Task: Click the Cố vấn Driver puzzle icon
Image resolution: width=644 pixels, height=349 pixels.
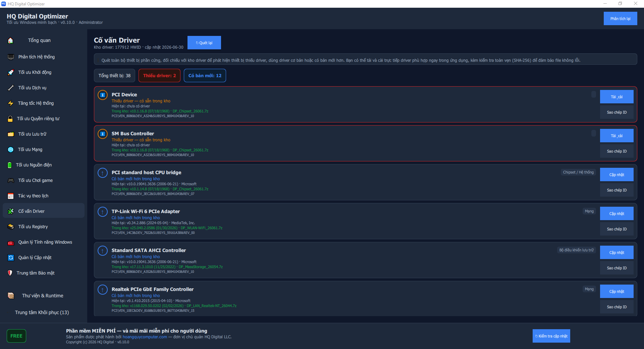Action: click(11, 211)
